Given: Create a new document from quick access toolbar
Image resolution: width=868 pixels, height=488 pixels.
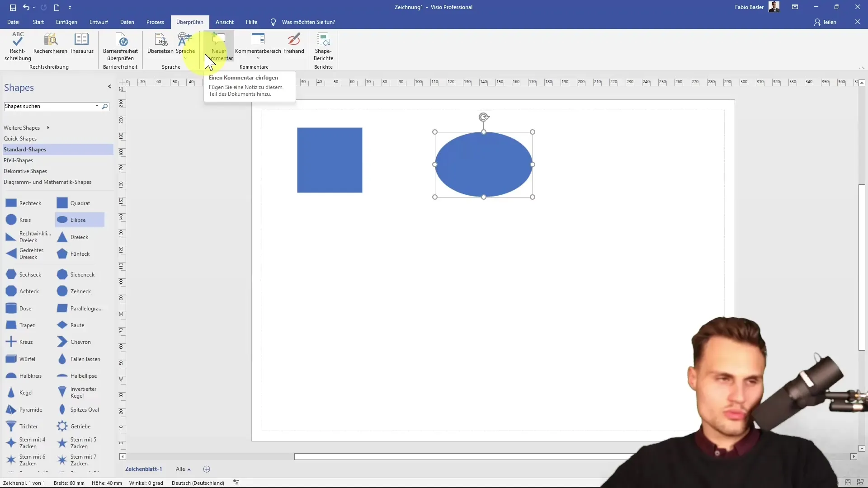Looking at the screenshot, I should click(x=57, y=7).
